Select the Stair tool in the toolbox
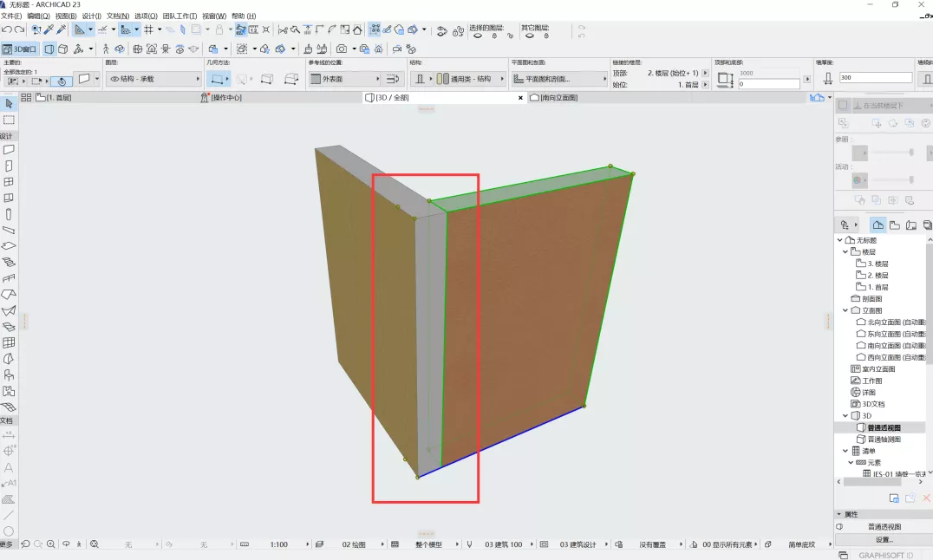 9,263
